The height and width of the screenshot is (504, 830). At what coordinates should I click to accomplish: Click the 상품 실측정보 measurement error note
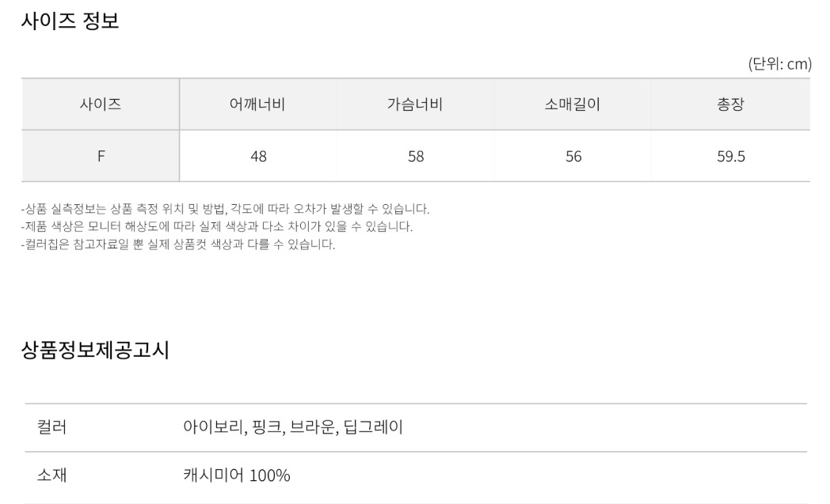point(225,209)
